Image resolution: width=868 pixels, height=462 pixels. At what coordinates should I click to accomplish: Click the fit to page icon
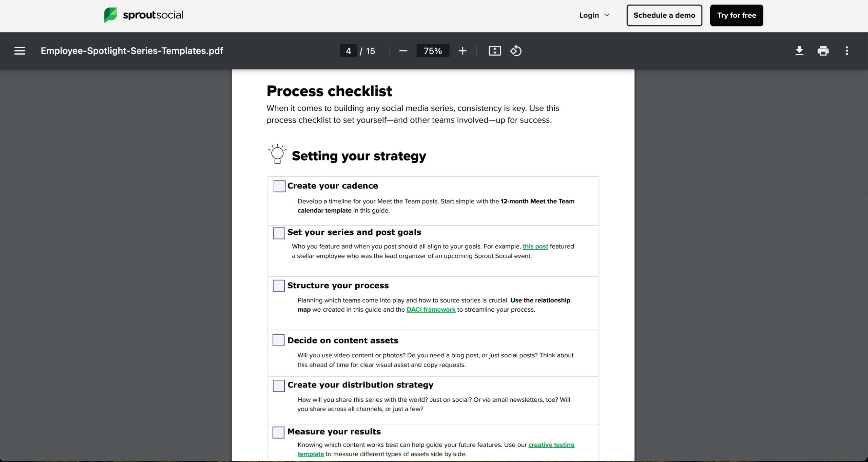[495, 51]
